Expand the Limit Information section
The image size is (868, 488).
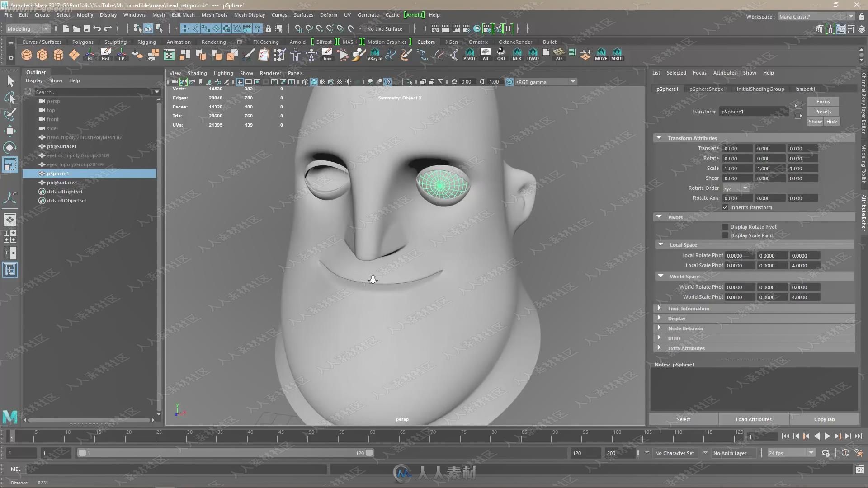pos(659,308)
